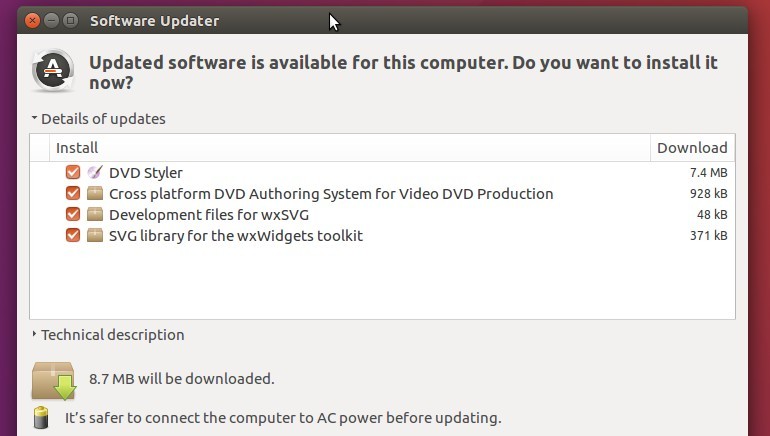Select the SVG library for wxWidgets toolkit row
The width and height of the screenshot is (770, 436).
point(382,236)
